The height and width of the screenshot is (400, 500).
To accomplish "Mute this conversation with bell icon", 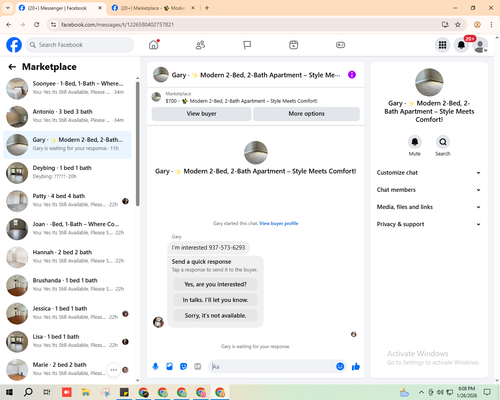I will (415, 142).
